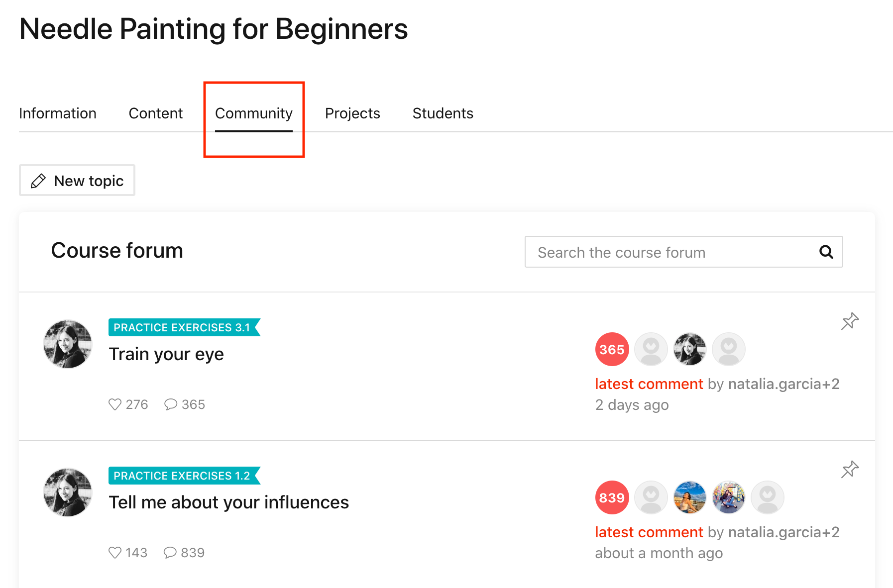This screenshot has width=893, height=588.
Task: Open Tell me about your influences topic
Action: (x=229, y=502)
